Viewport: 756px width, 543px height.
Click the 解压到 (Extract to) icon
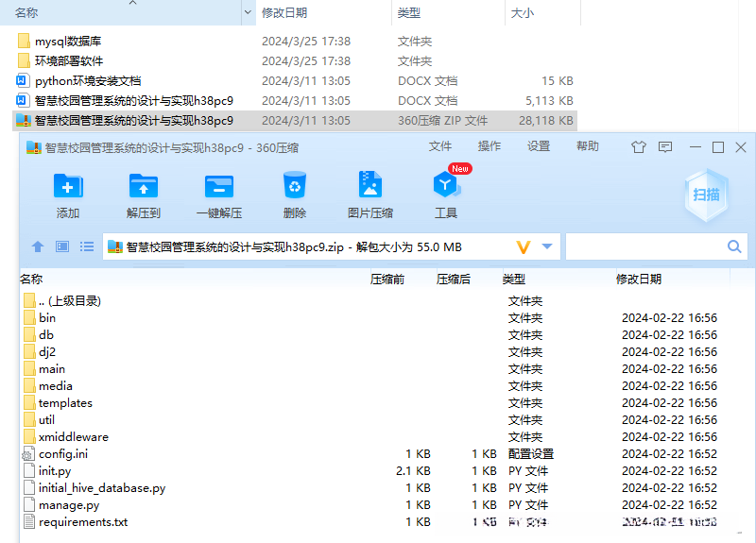[144, 186]
